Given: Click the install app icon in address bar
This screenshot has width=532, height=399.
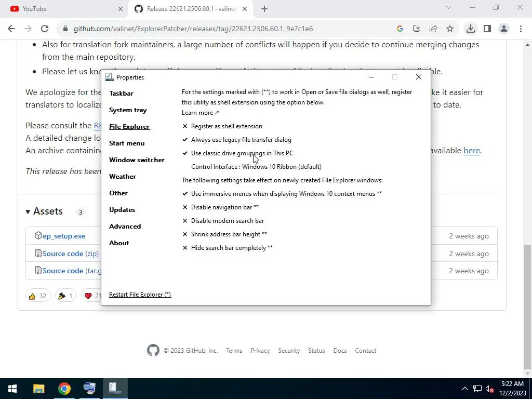Looking at the screenshot, I should click(417, 29).
